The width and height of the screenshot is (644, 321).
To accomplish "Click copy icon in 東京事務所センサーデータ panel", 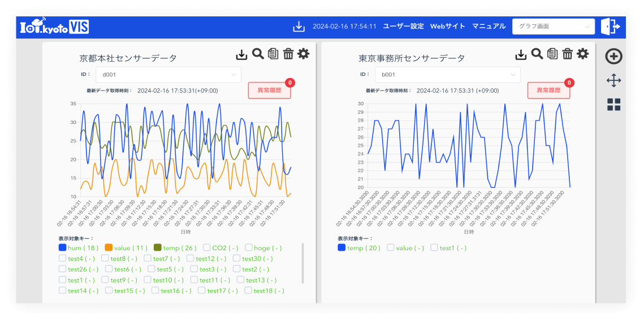I will [x=552, y=54].
